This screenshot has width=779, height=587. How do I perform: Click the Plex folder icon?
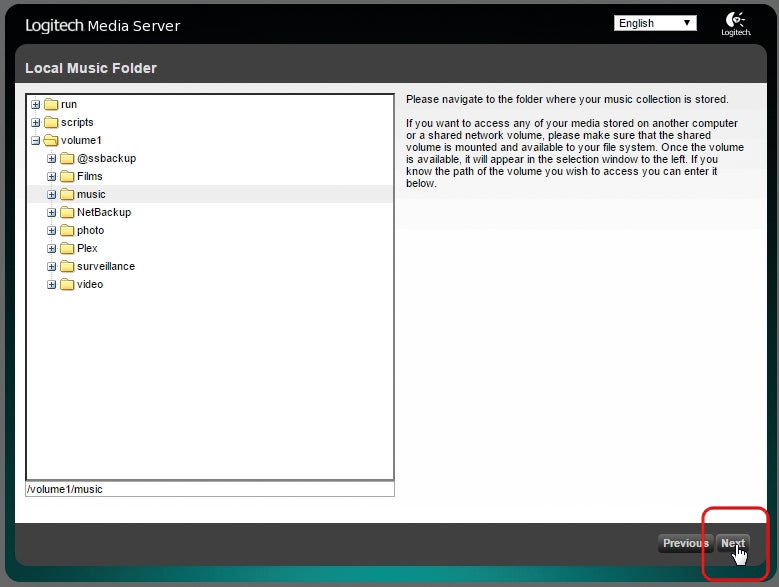click(x=67, y=248)
